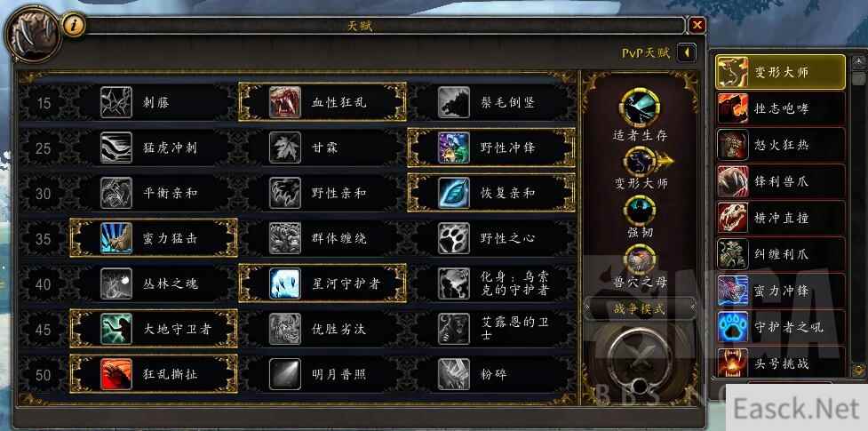Click the 适者生存 PvP talent slot
Screen dimensions: 868x431
click(640, 108)
